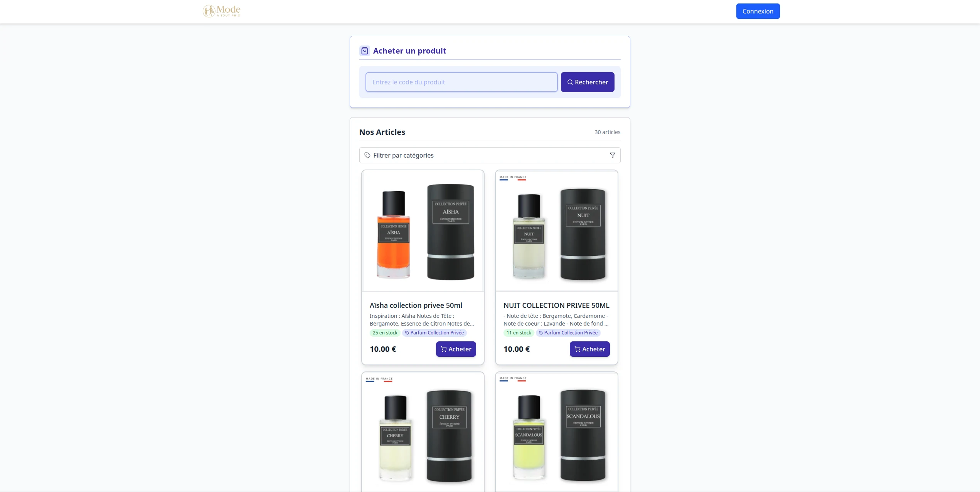
Task: Click the shopping bag icon beside Acheter un produit
Action: (365, 51)
